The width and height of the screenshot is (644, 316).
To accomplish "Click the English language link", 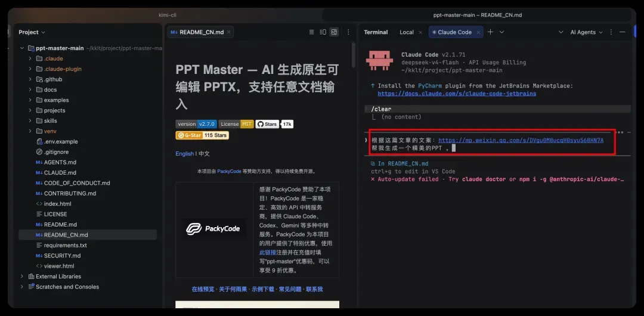I will click(x=184, y=153).
